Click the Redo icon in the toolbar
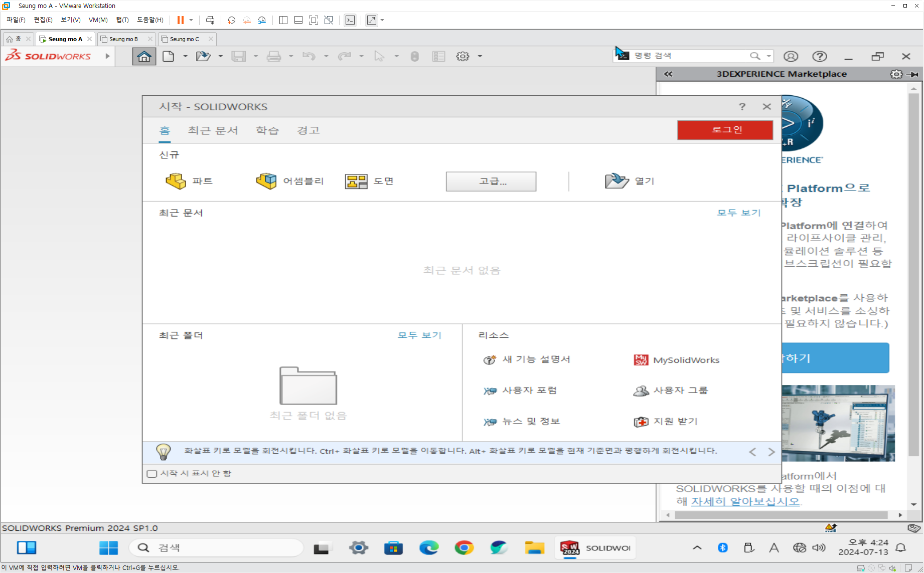Viewport: 924px width, 573px height. pyautogui.click(x=344, y=56)
